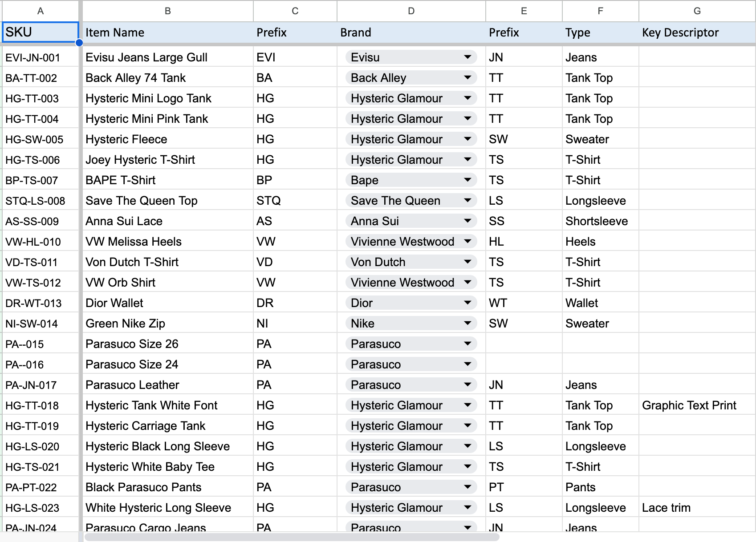Click the Item Name header cell
Viewport: 756px width, 542px height.
pyautogui.click(x=167, y=32)
